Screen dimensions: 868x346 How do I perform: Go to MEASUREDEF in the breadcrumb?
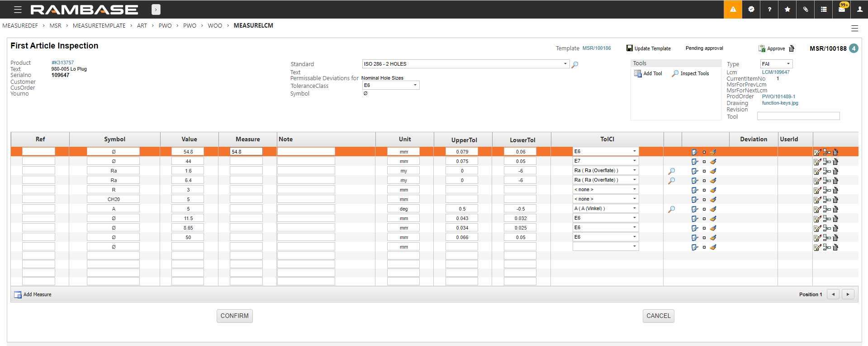(20, 26)
